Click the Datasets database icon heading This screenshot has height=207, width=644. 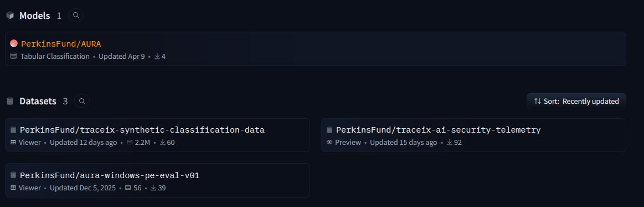10,101
